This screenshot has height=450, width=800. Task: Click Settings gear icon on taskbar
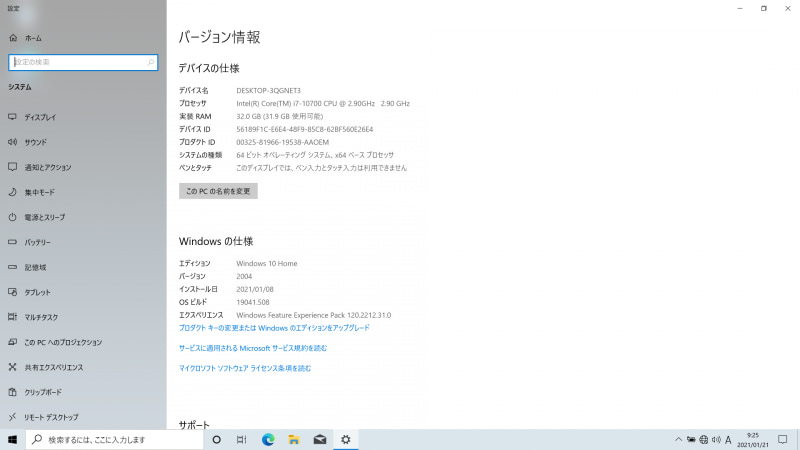coord(346,439)
